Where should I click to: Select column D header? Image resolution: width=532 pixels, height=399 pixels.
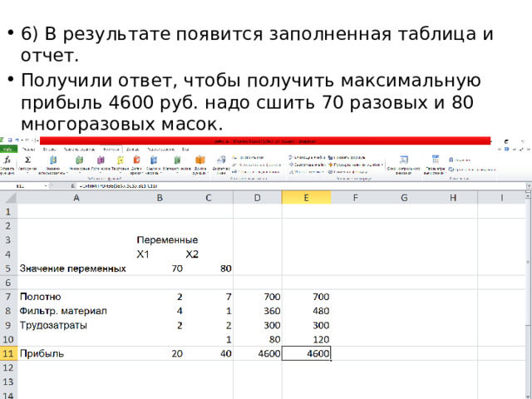(257, 198)
